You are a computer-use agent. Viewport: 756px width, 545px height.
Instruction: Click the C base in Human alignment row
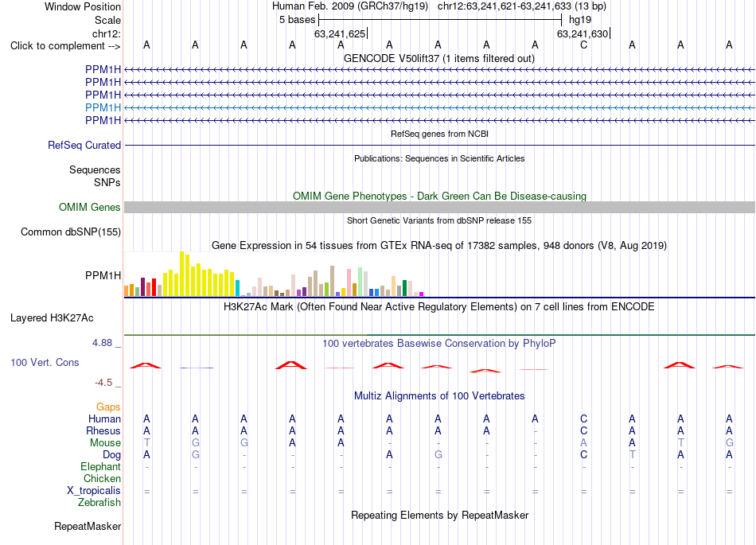[583, 418]
